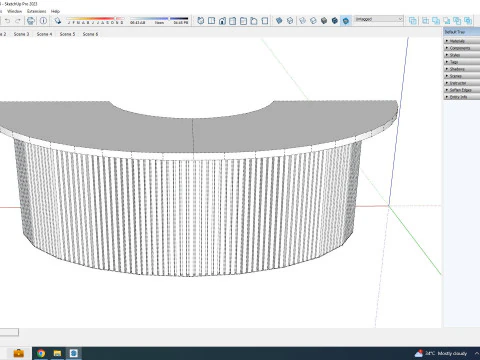This screenshot has height=360, width=480.
Task: Switch to Bottom view icon
Action: tap(265, 21)
